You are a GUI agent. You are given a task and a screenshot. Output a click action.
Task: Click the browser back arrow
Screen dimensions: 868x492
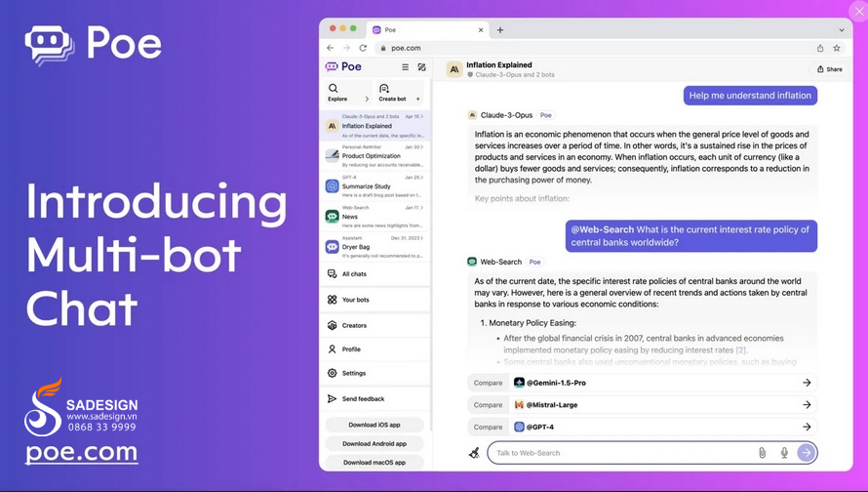[331, 48]
